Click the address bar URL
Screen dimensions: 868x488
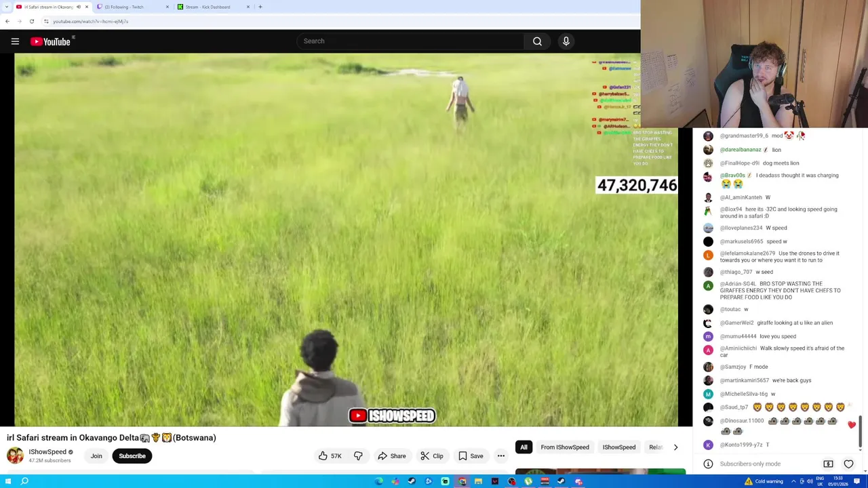click(90, 21)
